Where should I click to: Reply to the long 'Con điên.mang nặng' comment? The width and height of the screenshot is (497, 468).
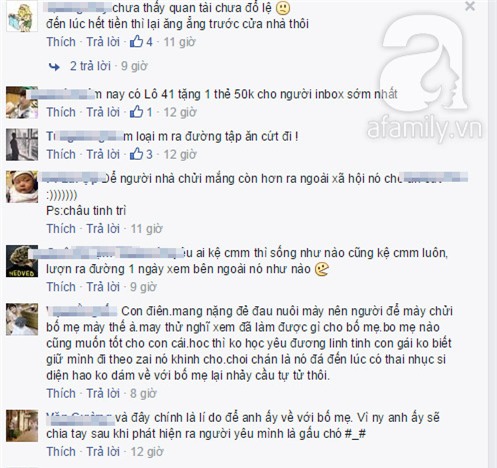tap(103, 393)
